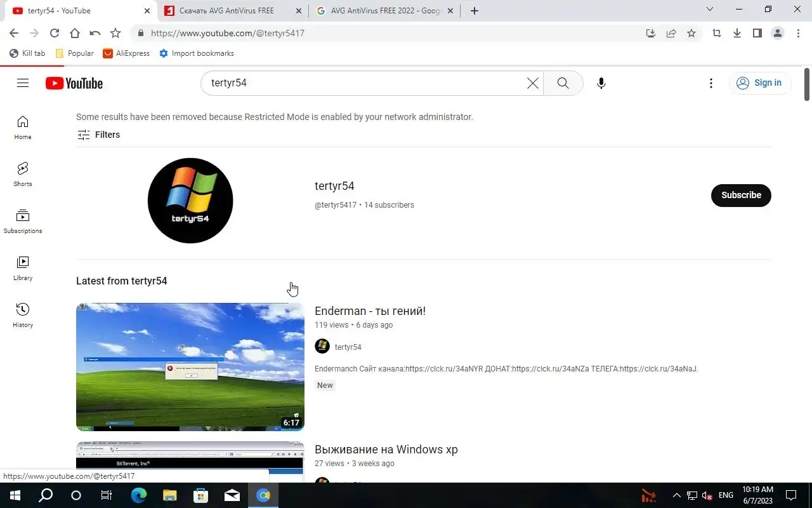
Task: Open the browser three-dot menu
Action: coord(798,33)
